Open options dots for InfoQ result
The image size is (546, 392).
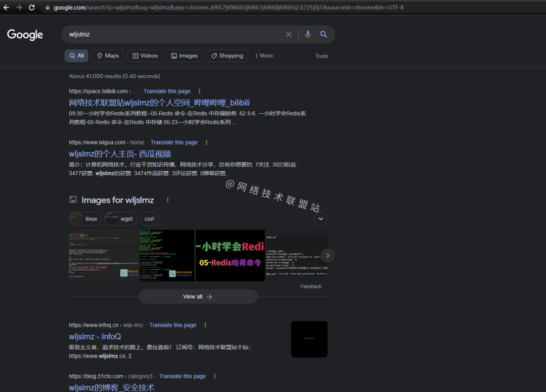click(x=205, y=325)
